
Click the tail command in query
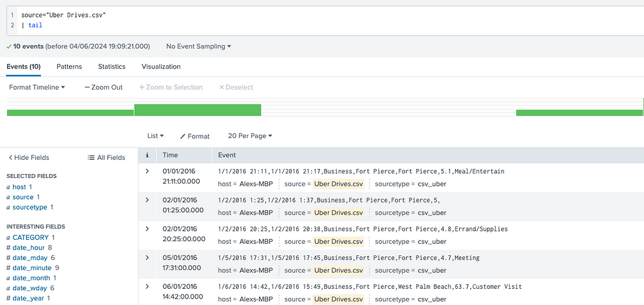35,25
